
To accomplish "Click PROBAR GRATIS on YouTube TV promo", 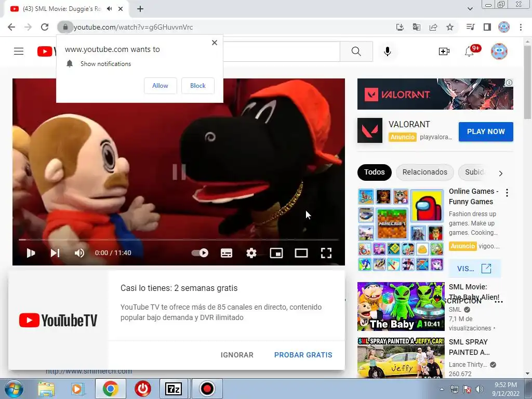I will (303, 355).
